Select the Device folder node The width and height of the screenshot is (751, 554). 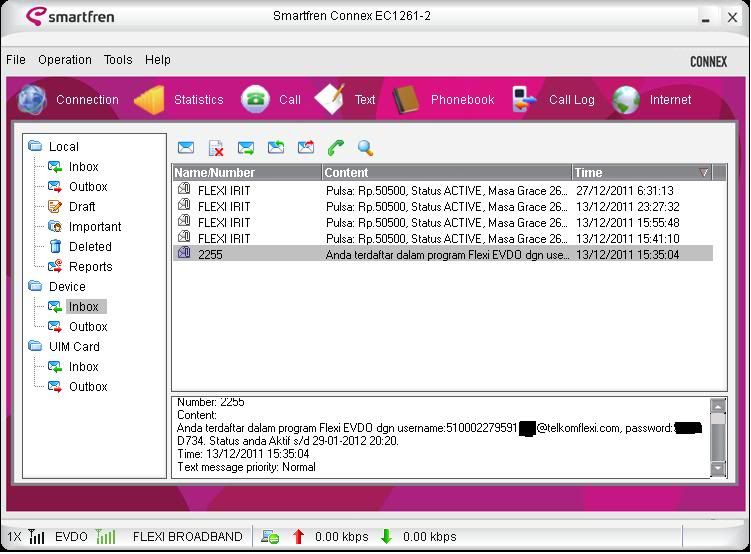click(67, 287)
